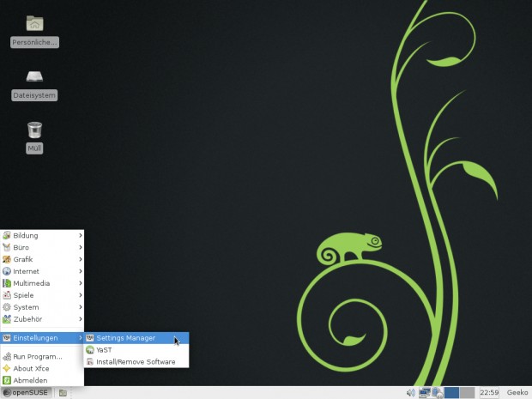
Task: Click the Zubehör accessories icon
Action: point(7,319)
